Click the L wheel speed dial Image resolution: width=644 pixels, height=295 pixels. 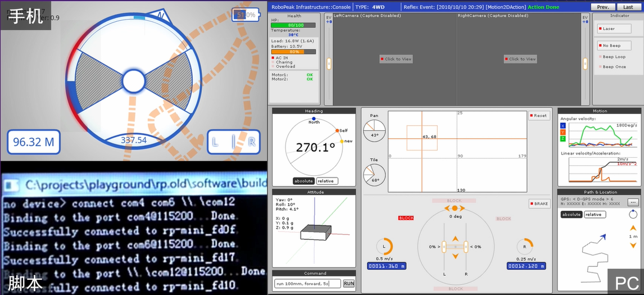point(385,247)
